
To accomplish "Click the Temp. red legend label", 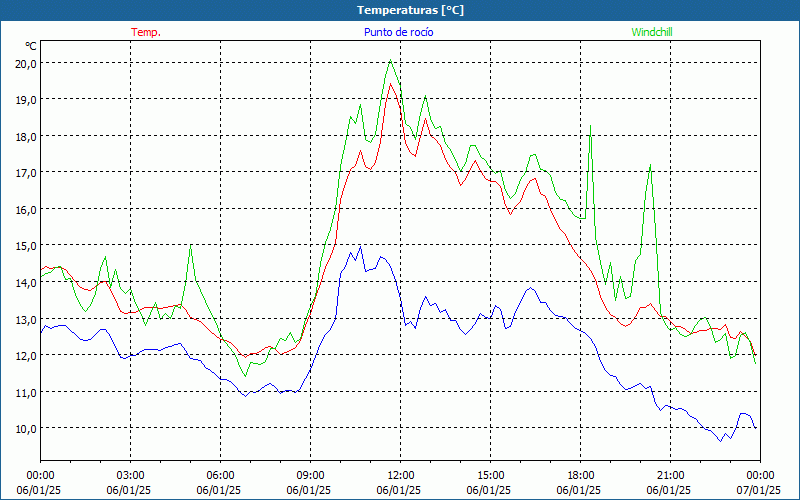I will pos(146,32).
